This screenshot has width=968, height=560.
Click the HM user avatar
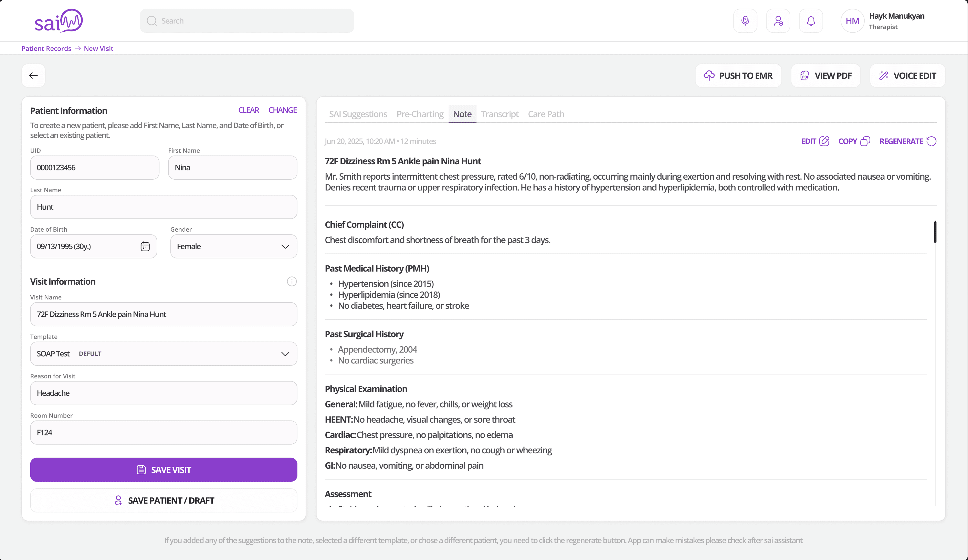tap(852, 21)
